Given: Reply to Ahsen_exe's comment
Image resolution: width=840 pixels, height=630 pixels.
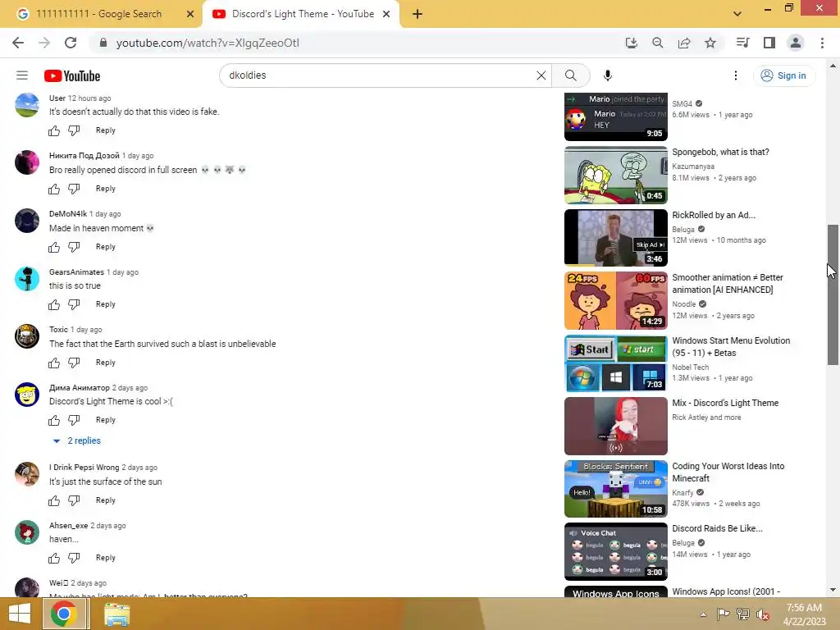Looking at the screenshot, I should click(106, 558).
